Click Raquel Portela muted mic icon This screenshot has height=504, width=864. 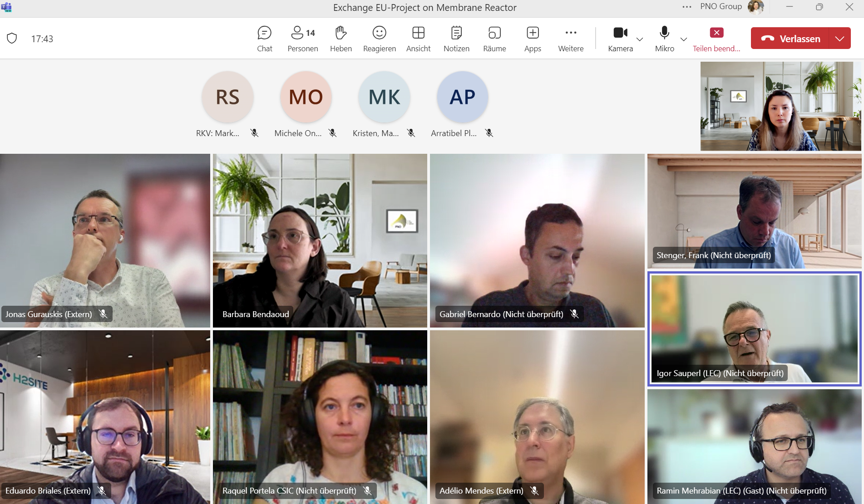(367, 490)
